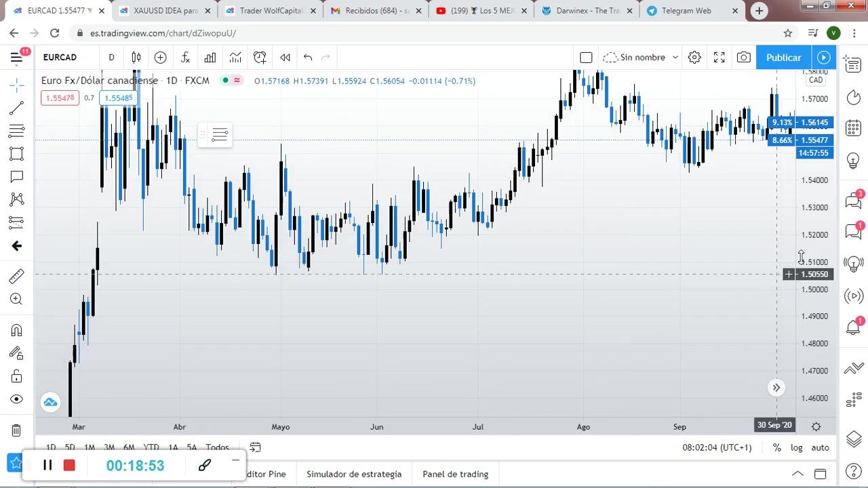Select the trend line drawing tool
Image resolution: width=868 pixels, height=488 pixels.
(x=17, y=108)
